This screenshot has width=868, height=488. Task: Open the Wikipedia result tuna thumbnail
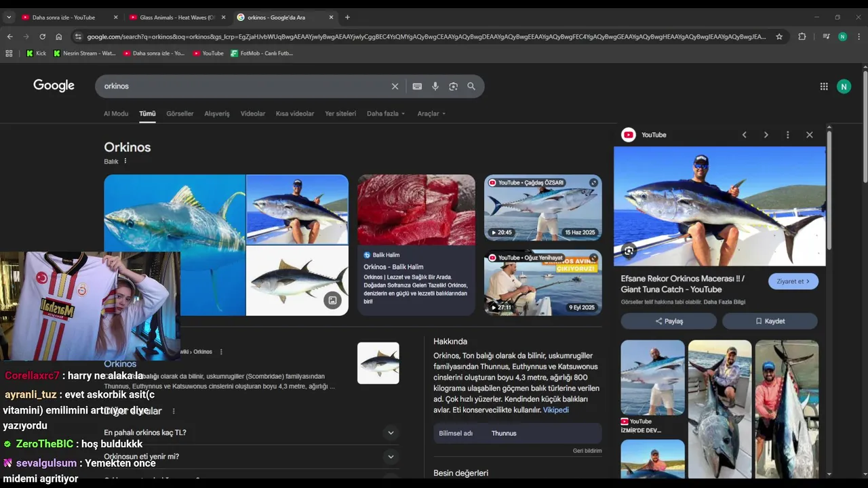click(378, 363)
